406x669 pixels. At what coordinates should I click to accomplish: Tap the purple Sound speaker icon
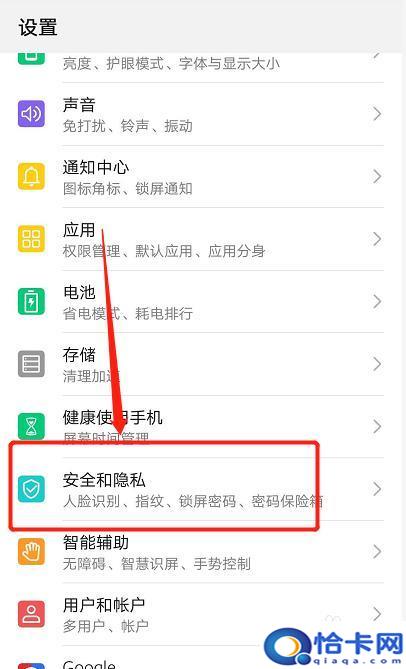click(31, 114)
